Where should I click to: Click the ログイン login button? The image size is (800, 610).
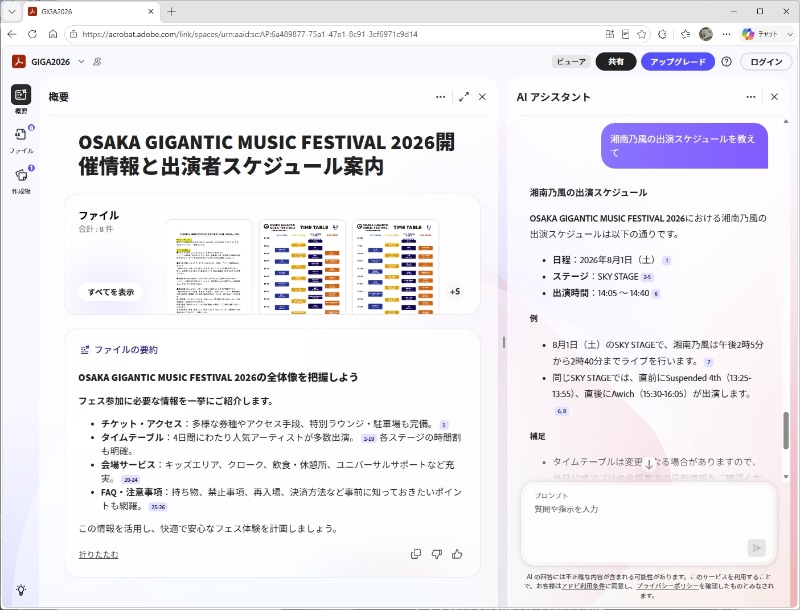tap(766, 62)
